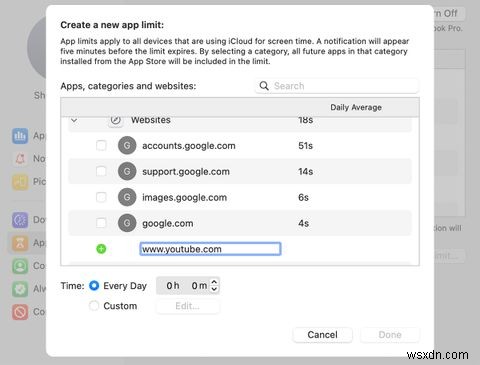480x365 pixels.
Task: Open Downtime icon in background sidebar
Action: [20, 220]
